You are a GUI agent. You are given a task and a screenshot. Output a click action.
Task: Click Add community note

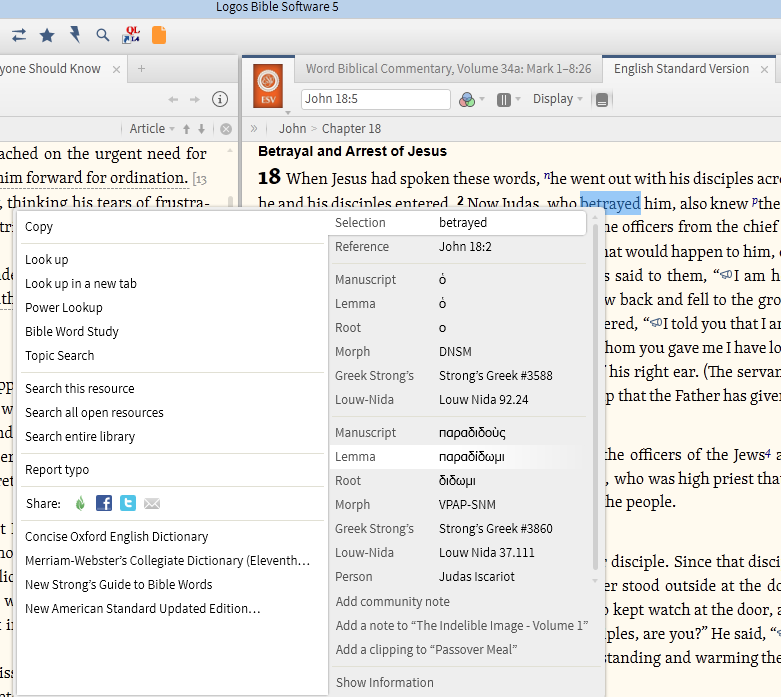(x=392, y=601)
